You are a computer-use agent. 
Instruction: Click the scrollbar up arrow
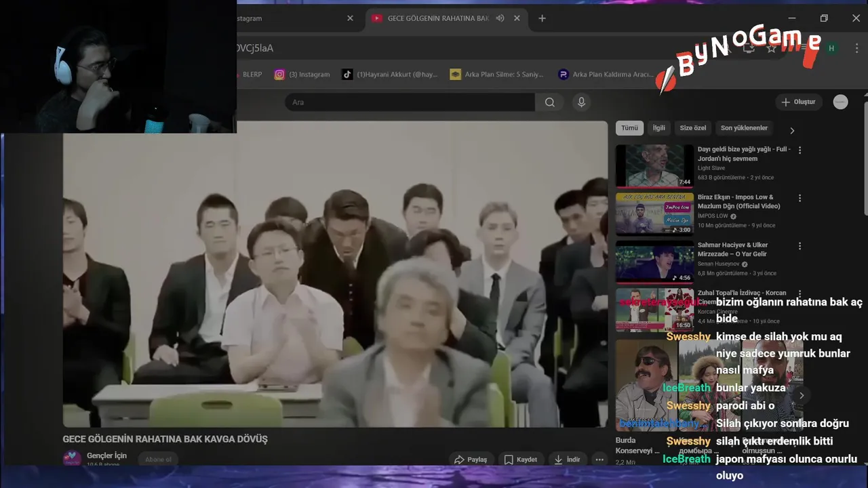point(865,94)
